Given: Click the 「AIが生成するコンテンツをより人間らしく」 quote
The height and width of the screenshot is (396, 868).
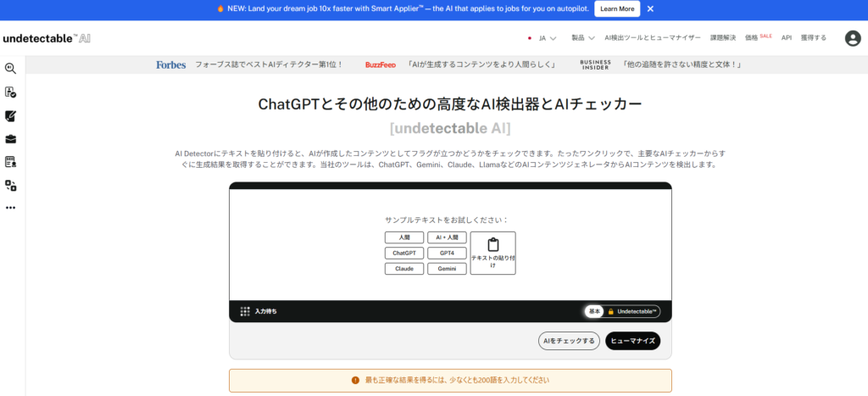Looking at the screenshot, I should pos(481,64).
